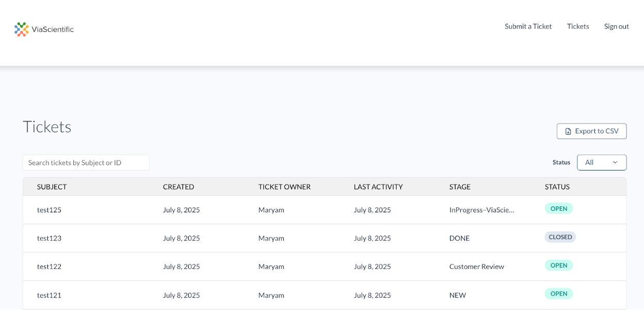Open ticket test121

coord(49,295)
